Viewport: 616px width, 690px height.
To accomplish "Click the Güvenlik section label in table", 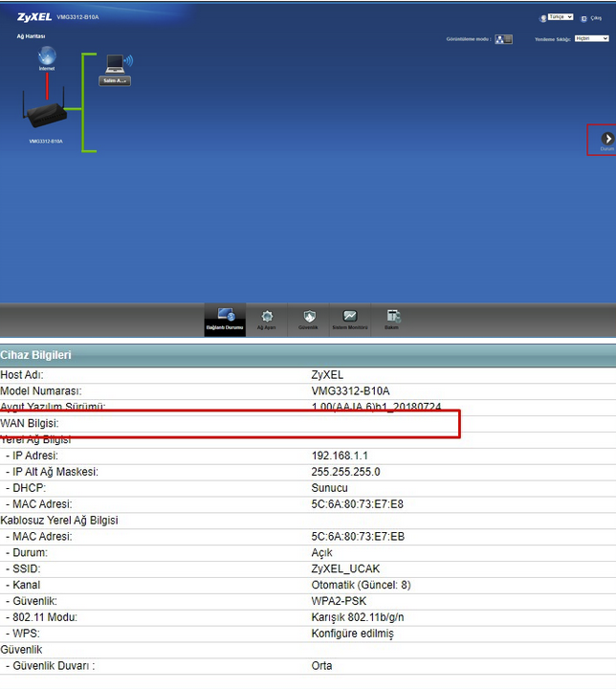I will pyautogui.click(x=21, y=650).
